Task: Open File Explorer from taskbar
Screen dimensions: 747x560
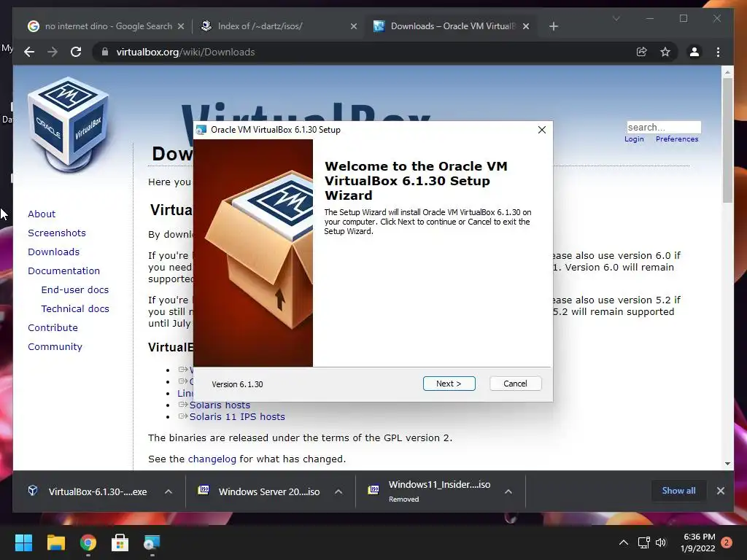Action: click(55, 542)
